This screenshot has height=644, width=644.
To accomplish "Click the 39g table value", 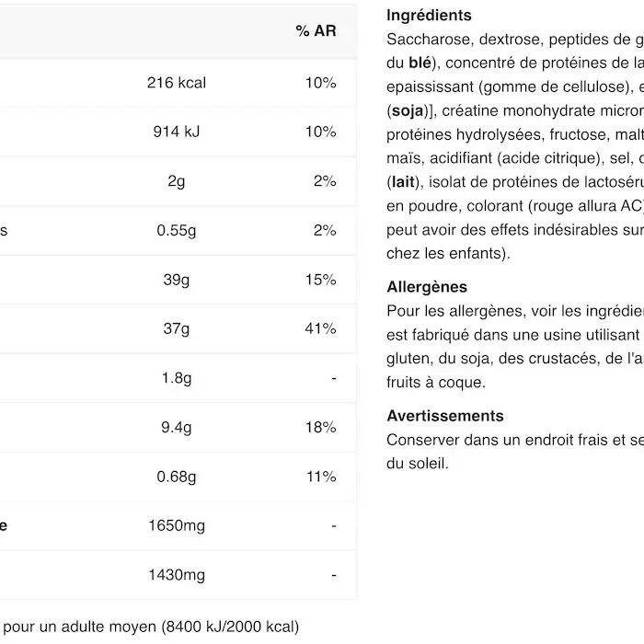I will point(176,280).
